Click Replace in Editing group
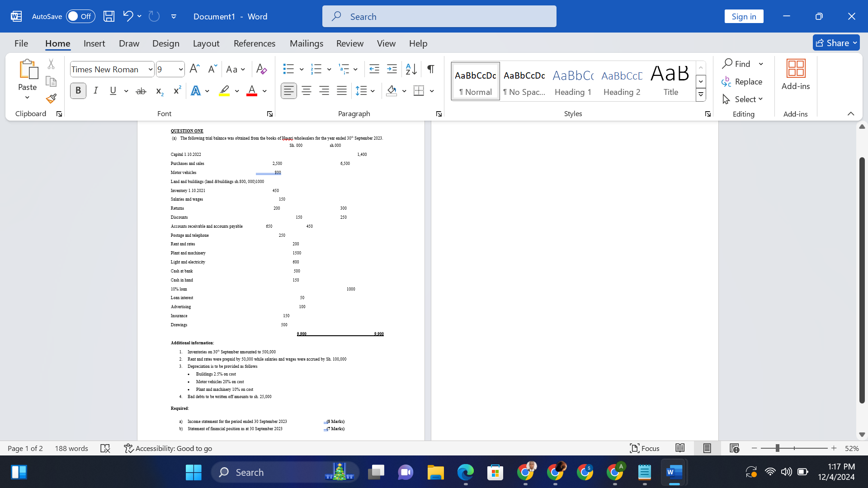This screenshot has height=488, width=868. (742, 81)
